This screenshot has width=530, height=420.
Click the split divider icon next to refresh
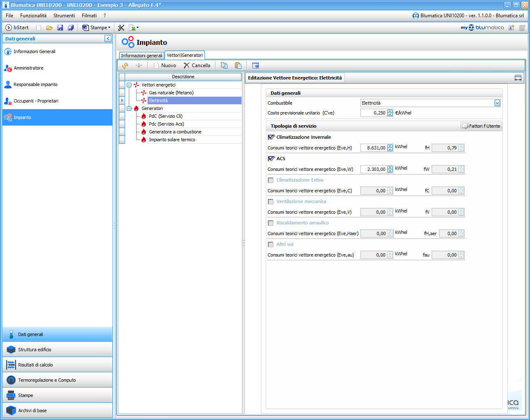[139, 65]
